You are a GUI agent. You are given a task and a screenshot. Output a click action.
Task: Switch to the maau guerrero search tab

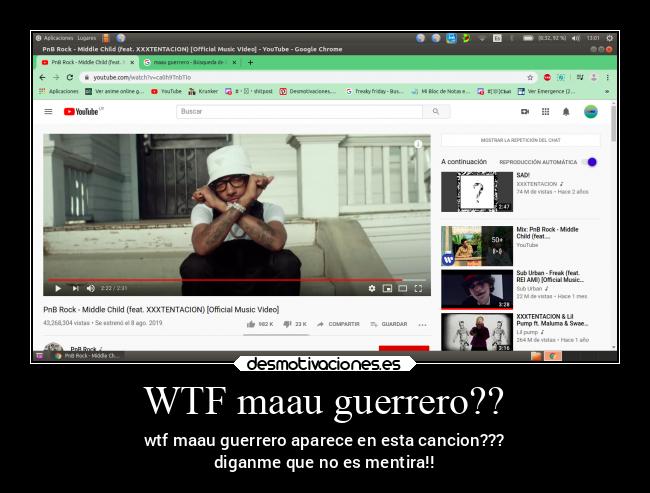(189, 62)
